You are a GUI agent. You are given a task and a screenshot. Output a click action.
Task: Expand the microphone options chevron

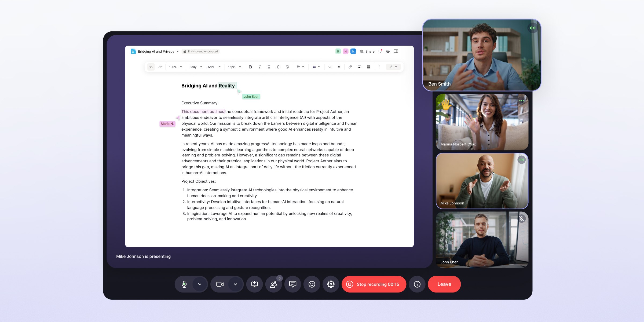pyautogui.click(x=200, y=284)
